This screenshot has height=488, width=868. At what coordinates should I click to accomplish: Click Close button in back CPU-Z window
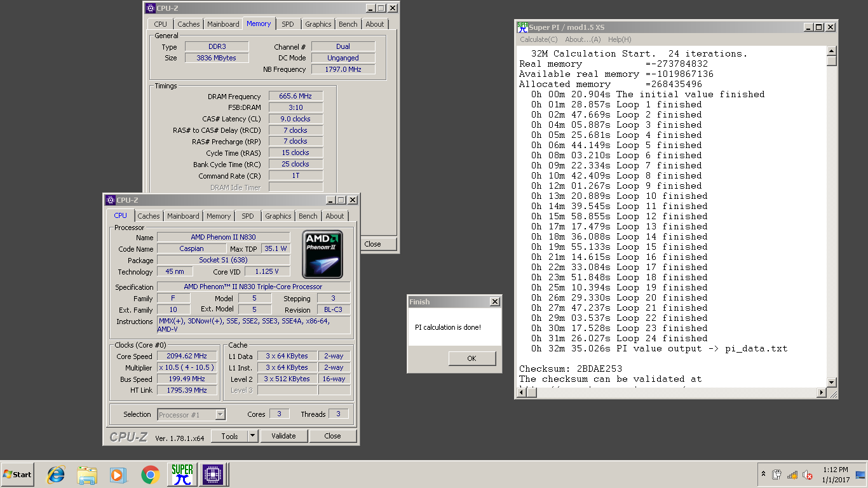point(372,244)
